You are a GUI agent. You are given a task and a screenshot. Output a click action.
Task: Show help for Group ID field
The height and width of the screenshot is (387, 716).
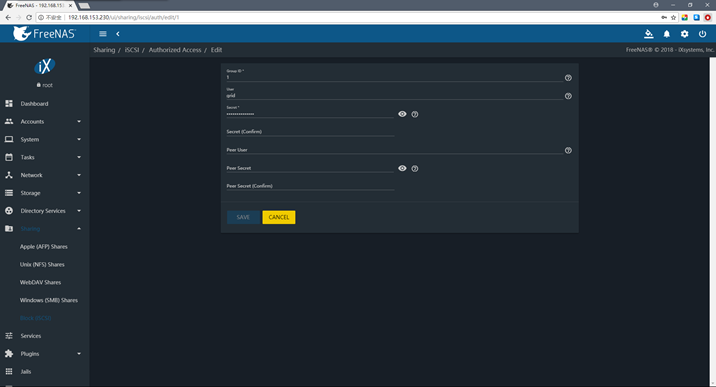(568, 78)
